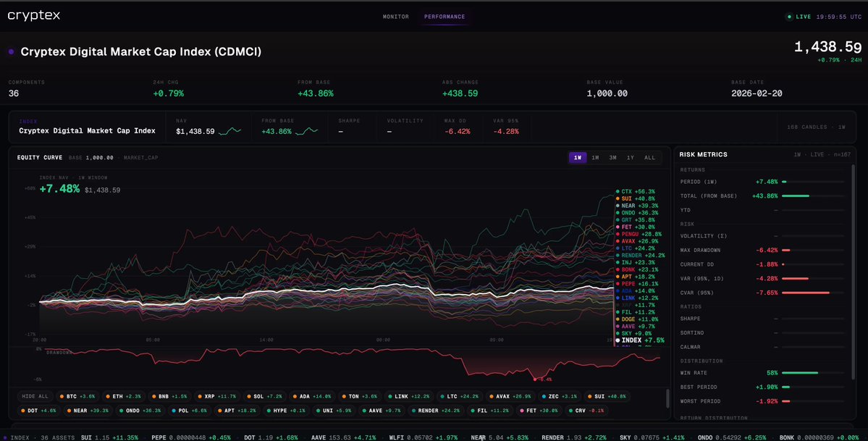
Task: Click the CVaR (95%) red bar
Action: [806, 293]
